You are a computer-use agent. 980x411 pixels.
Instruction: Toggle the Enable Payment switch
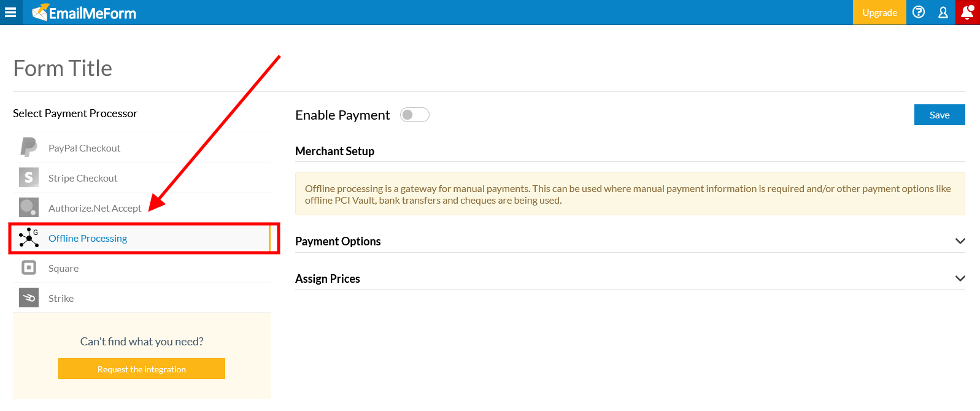(x=415, y=115)
